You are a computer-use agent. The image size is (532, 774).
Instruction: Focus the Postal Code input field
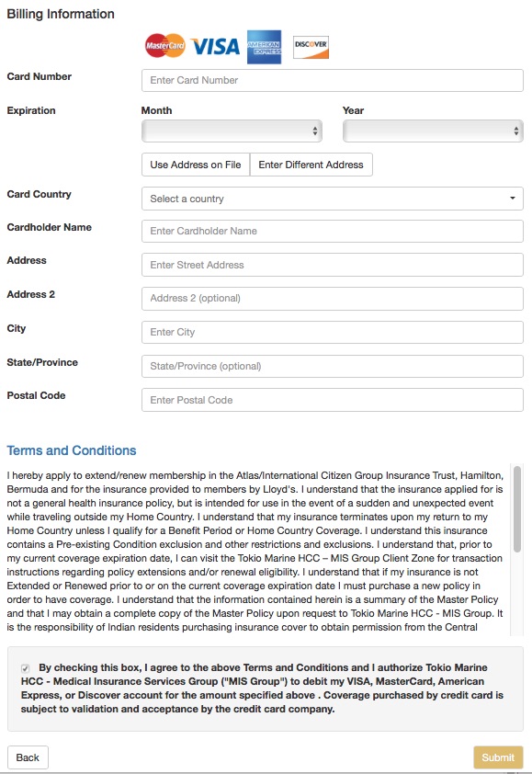click(x=332, y=400)
